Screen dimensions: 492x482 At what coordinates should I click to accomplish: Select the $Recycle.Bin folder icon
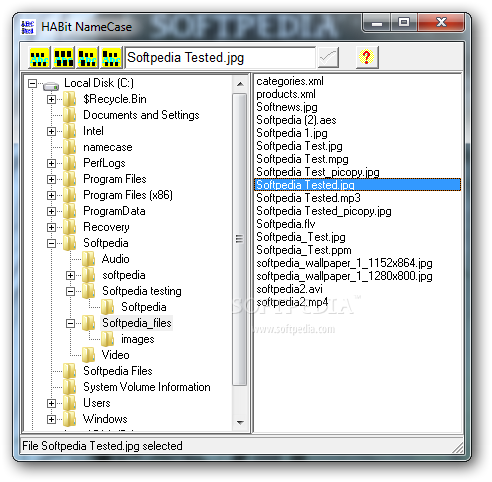[70, 99]
